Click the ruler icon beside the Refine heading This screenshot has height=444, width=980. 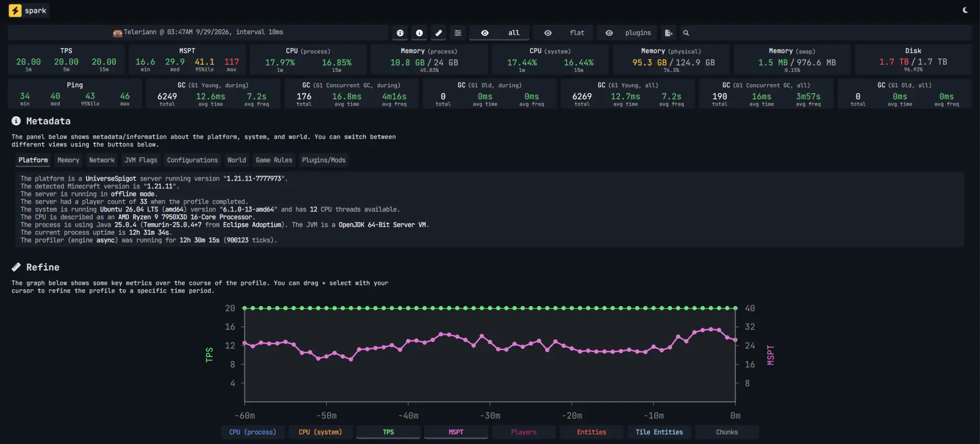[16, 267]
